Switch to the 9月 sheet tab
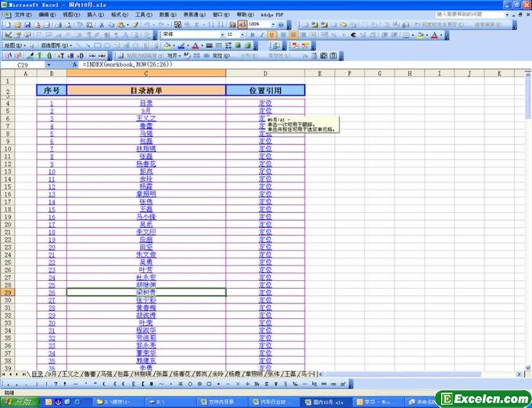Viewport: 532px width, 408px height. 52,374
